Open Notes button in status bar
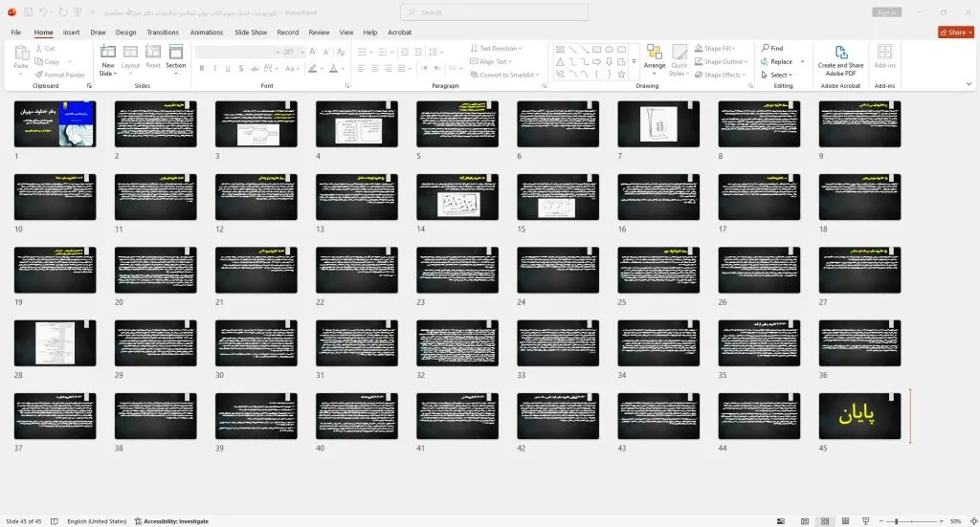The height and width of the screenshot is (527, 980). click(781, 521)
